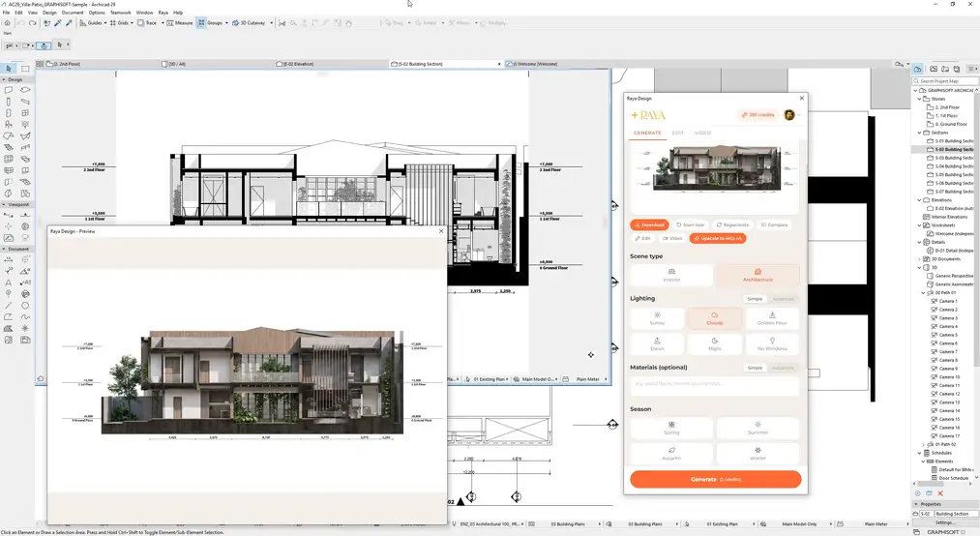This screenshot has height=536, width=980.
Task: Select Camera 5 in the navigator tree
Action: 944,335
